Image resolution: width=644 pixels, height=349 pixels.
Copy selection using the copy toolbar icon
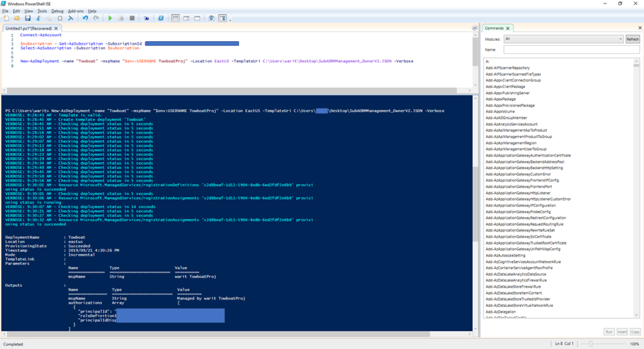[49, 18]
